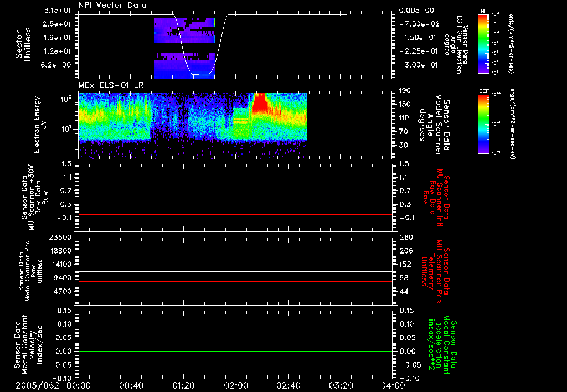The width and height of the screenshot is (567, 392).
Task: Click the 190 scanner angle tick value
Action: [x=405, y=91]
